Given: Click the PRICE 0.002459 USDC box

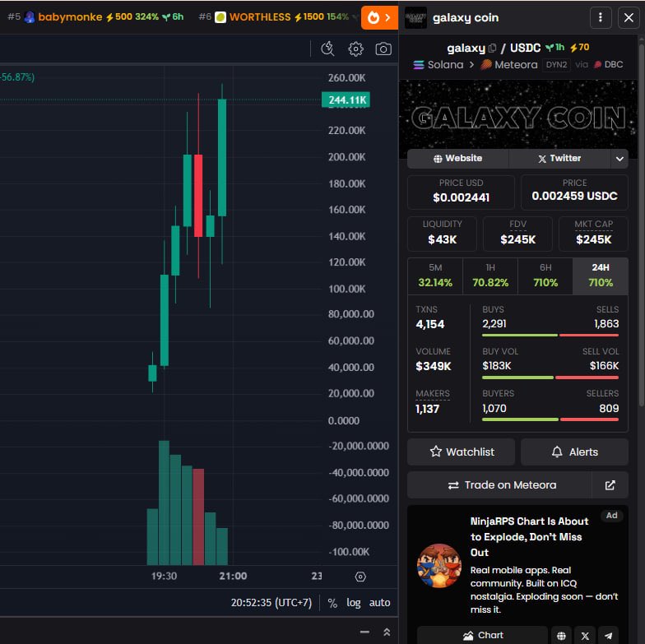Looking at the screenshot, I should [574, 192].
